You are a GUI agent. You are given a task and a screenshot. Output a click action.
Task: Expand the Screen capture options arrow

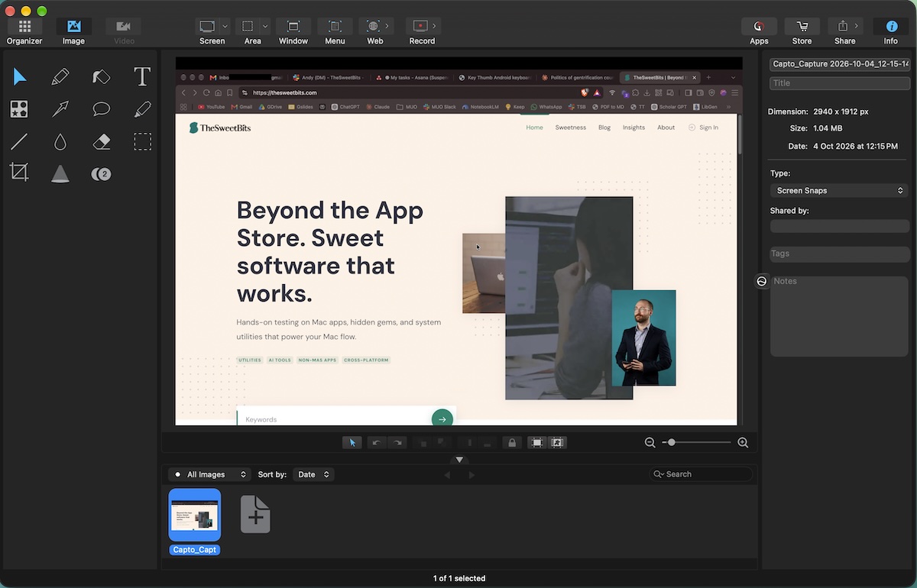point(226,26)
